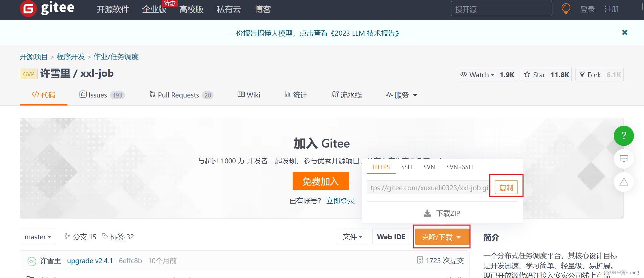Click 分支 15 branches link
Viewport: 644px width, 278px height.
pos(80,237)
